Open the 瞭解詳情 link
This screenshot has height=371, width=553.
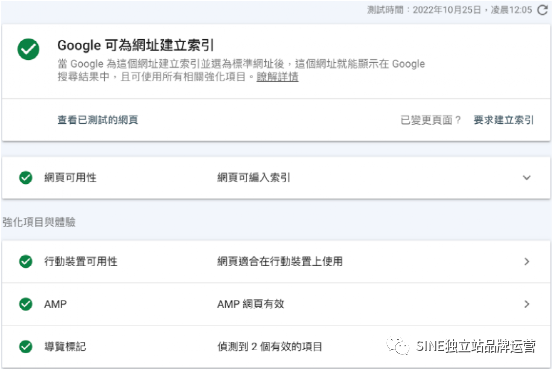277,77
